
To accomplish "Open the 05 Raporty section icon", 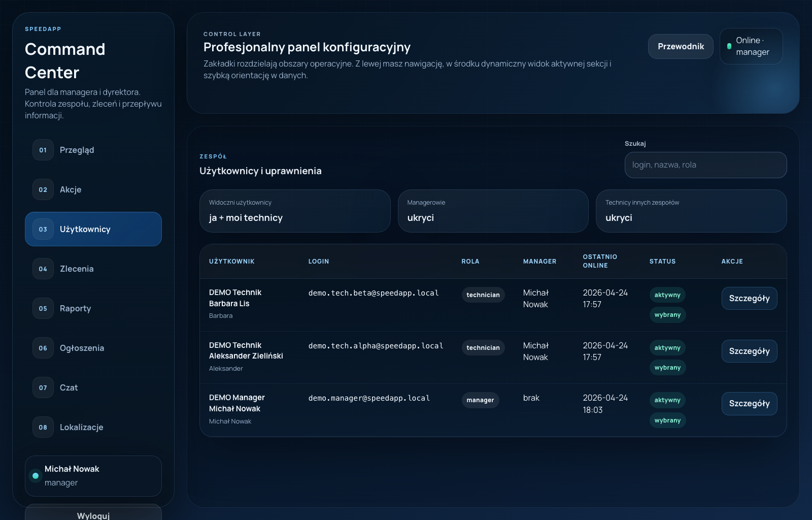I will pyautogui.click(x=43, y=308).
